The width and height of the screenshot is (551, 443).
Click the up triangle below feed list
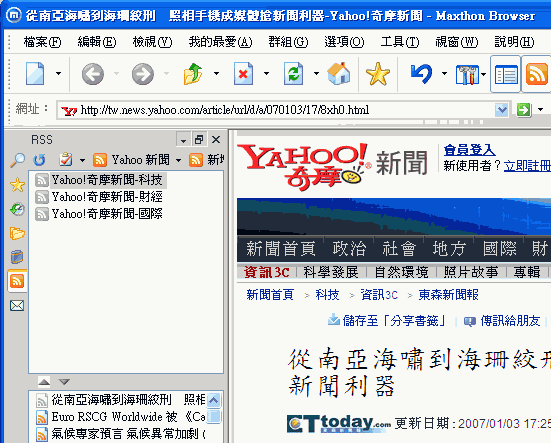[44, 382]
